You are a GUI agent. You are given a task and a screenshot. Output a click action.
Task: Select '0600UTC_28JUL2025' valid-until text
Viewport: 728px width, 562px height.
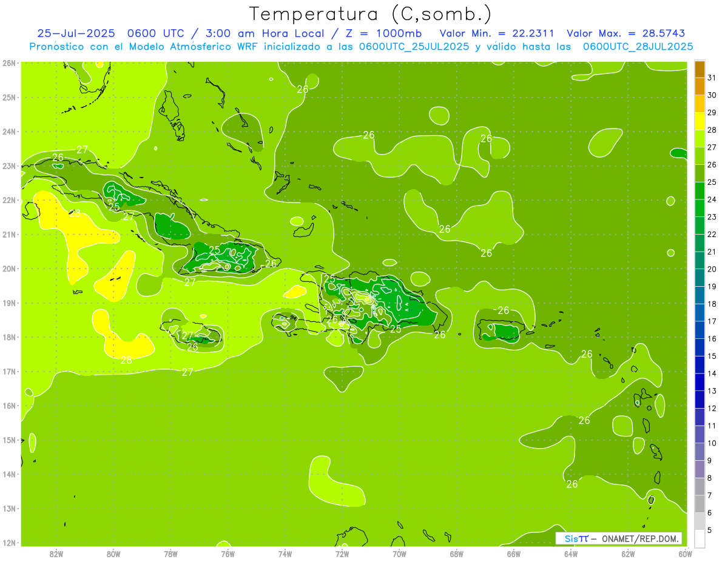pyautogui.click(x=638, y=46)
